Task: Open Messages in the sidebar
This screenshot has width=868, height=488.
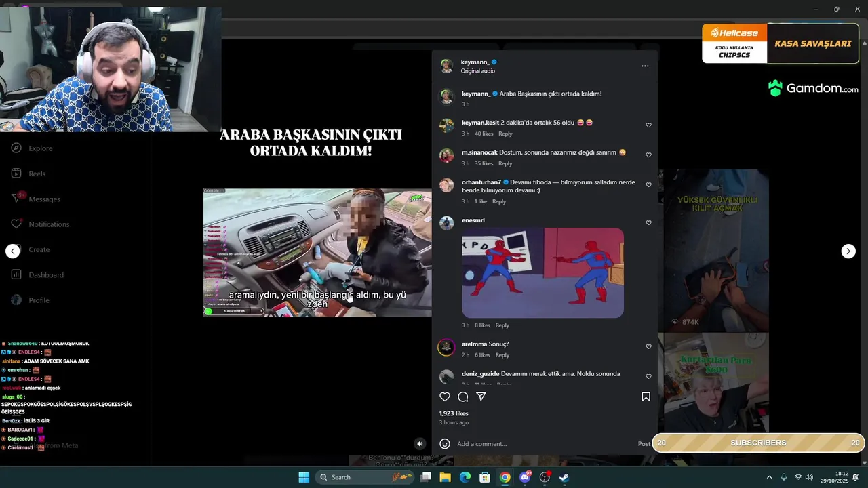Action: pyautogui.click(x=37, y=199)
